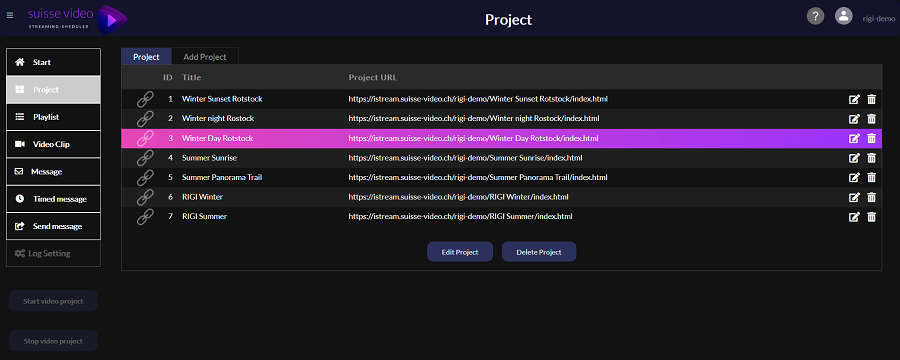900x360 pixels.
Task: Select the RIGI Winter title
Action: point(203,197)
